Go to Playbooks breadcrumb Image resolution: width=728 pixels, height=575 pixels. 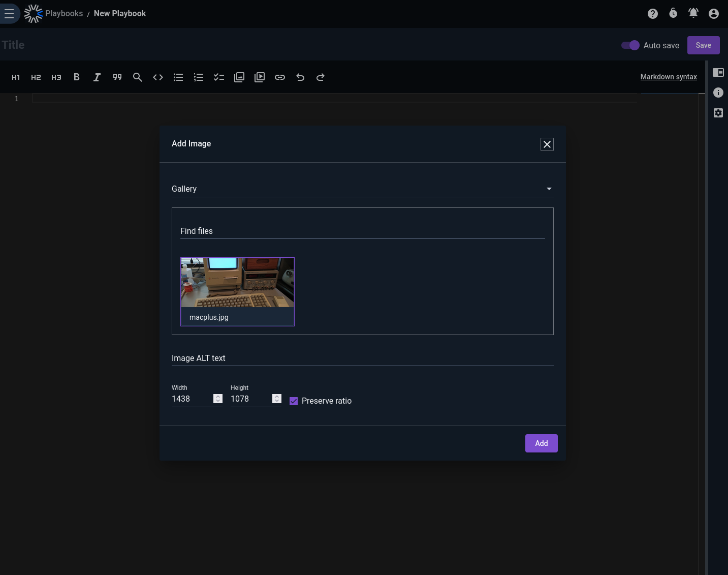64,14
